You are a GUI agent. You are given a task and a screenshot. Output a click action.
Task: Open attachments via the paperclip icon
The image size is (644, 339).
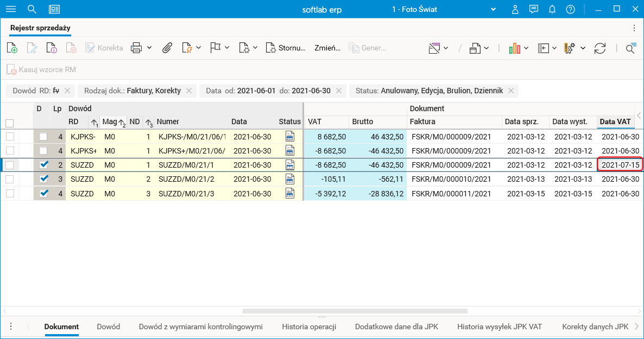coord(167,48)
